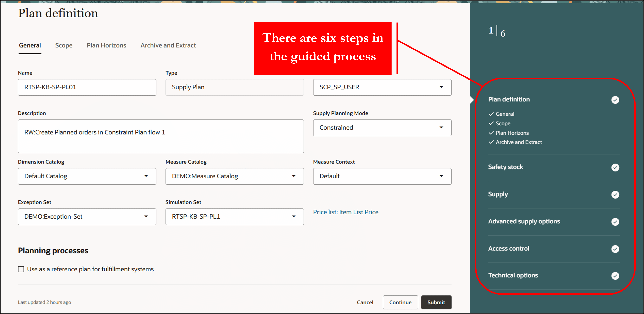
Task: Click into the Name input field
Action: [87, 87]
